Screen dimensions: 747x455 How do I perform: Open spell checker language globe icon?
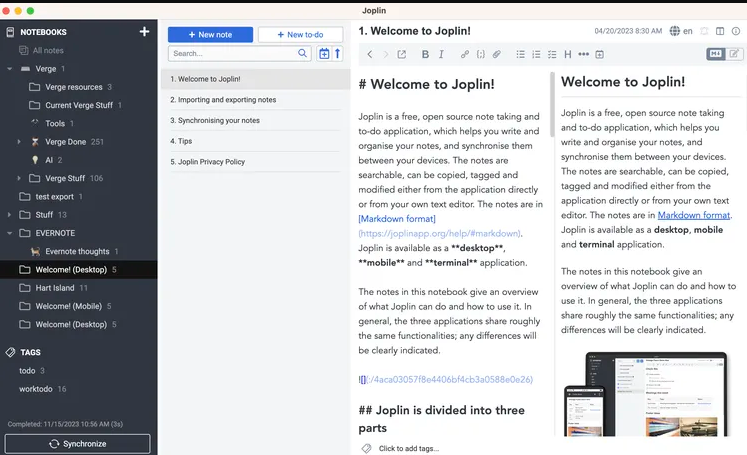click(675, 31)
